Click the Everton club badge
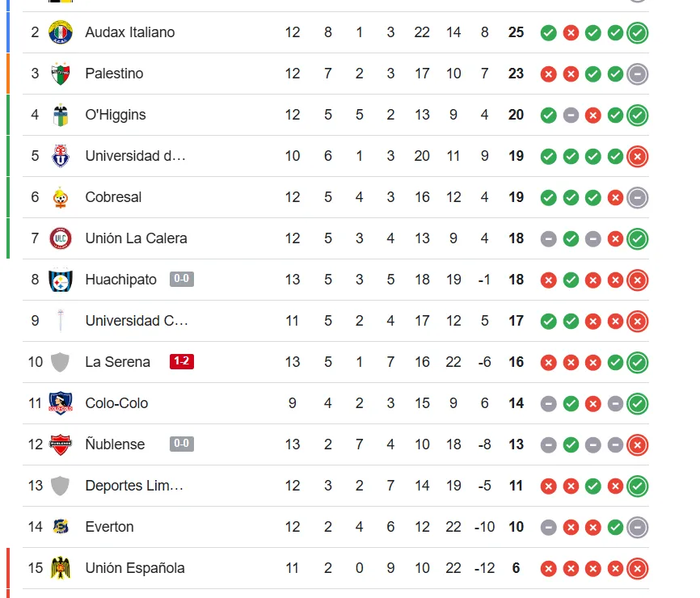 pyautogui.click(x=61, y=527)
